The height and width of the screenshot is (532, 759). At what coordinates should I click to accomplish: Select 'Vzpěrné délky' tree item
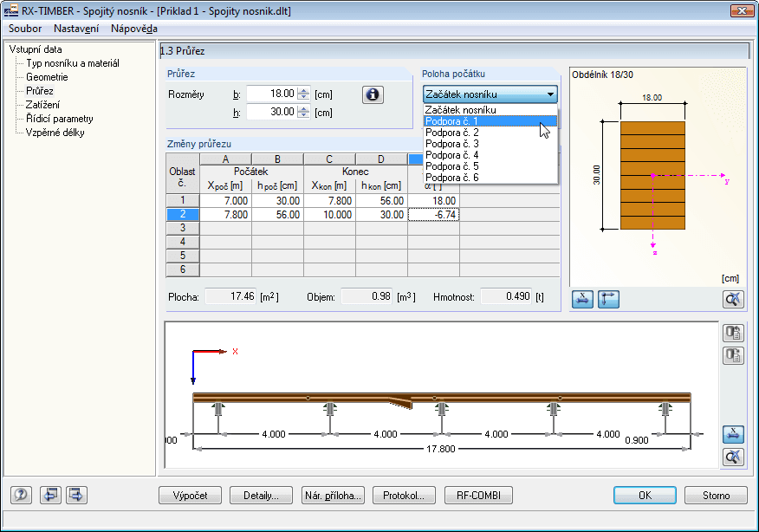55,133
